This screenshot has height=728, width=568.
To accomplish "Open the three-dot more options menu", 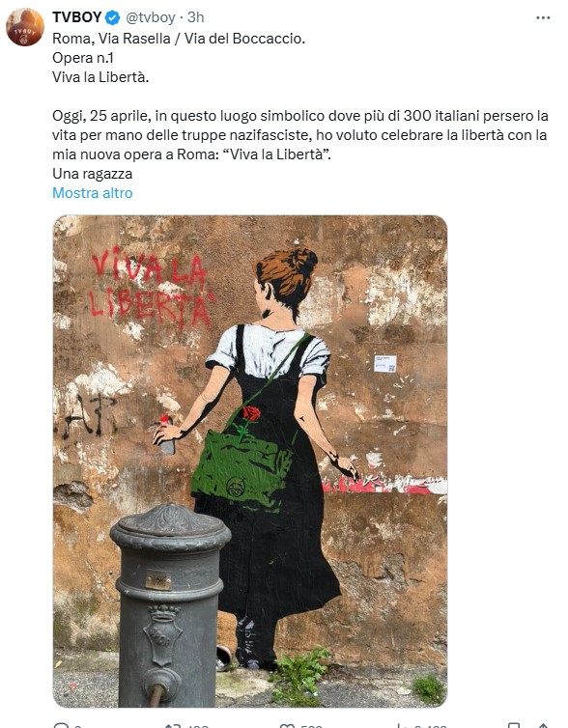I will [x=543, y=17].
